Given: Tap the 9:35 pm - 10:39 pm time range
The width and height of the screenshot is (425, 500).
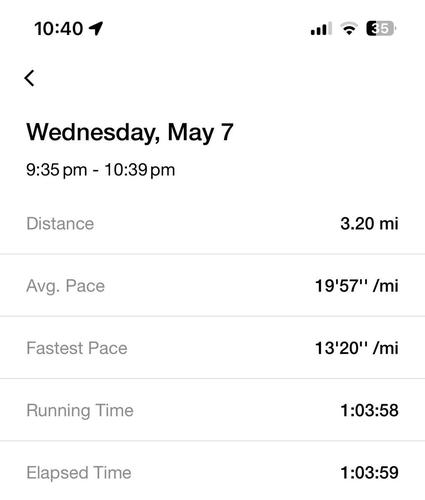Looking at the screenshot, I should click(x=101, y=170).
